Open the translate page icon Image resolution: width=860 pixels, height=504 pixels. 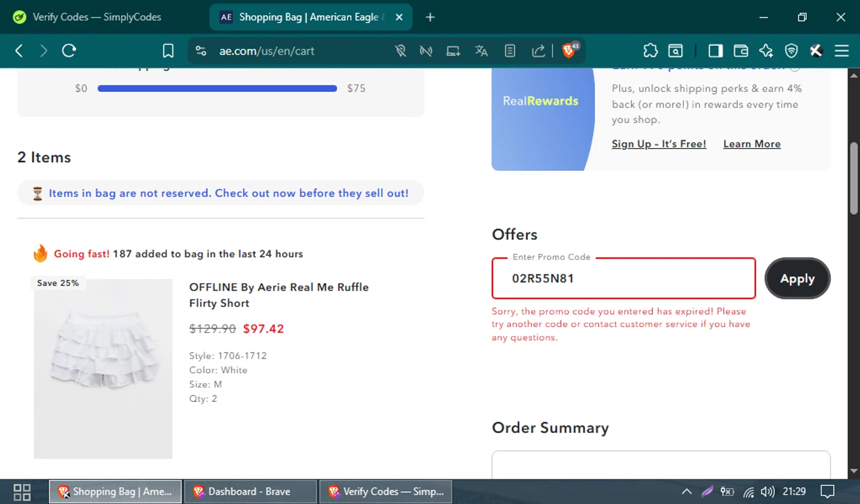tap(482, 51)
